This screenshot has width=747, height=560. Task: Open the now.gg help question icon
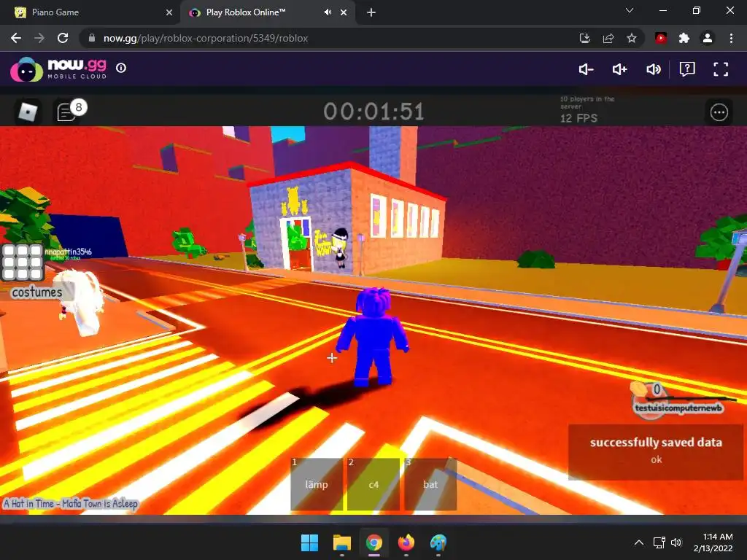[687, 69]
